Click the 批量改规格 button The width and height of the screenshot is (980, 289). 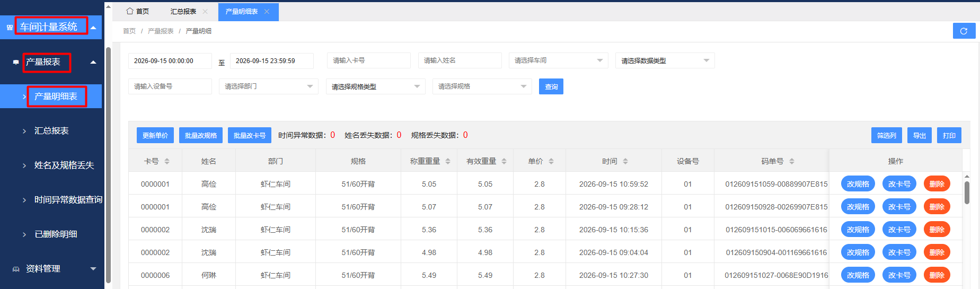click(201, 135)
